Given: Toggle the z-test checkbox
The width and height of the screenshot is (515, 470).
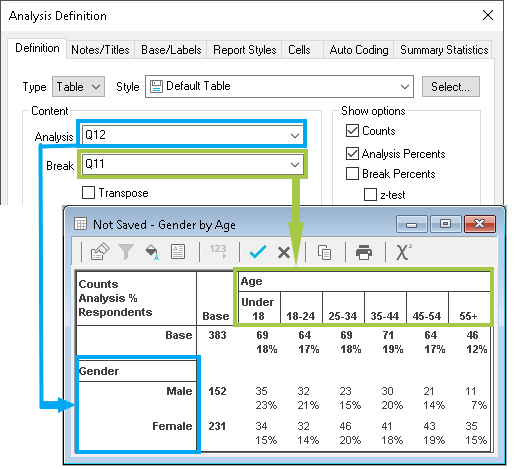Looking at the screenshot, I should pos(370,195).
